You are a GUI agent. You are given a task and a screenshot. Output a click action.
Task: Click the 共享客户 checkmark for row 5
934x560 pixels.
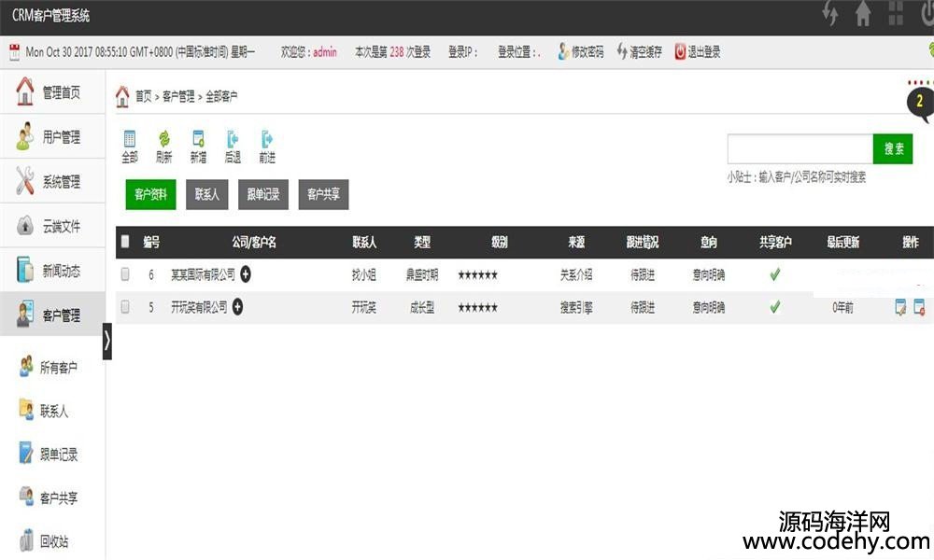point(775,307)
